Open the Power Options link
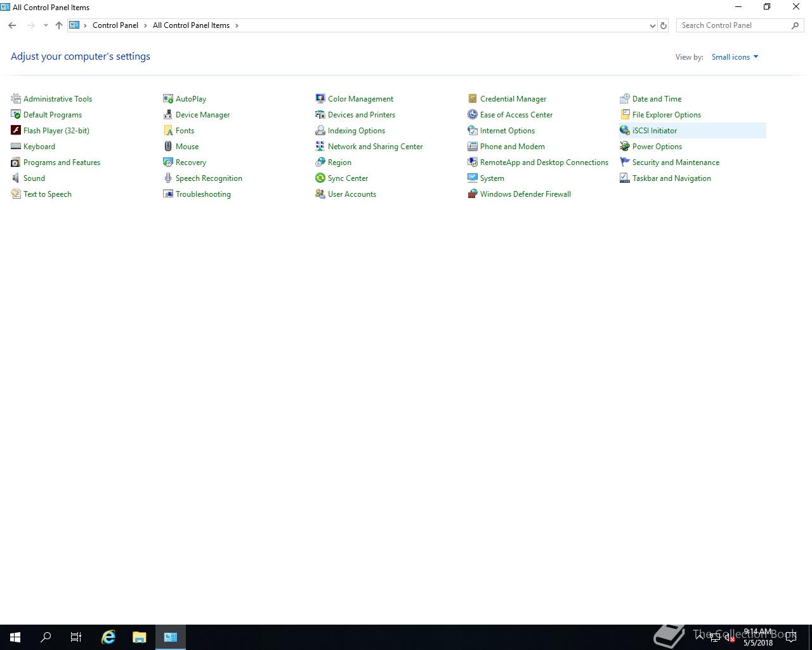The height and width of the screenshot is (650, 812). click(657, 146)
